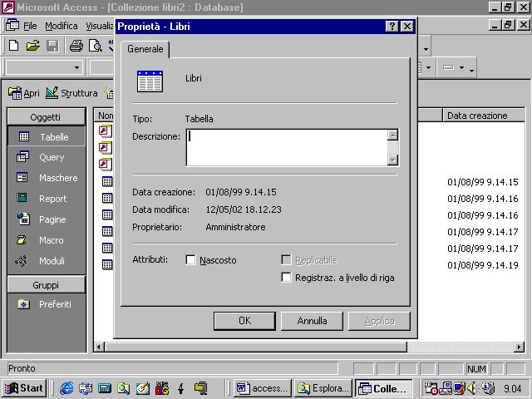Select the table dated 01/08/99 9.14.16 first

tap(107, 198)
